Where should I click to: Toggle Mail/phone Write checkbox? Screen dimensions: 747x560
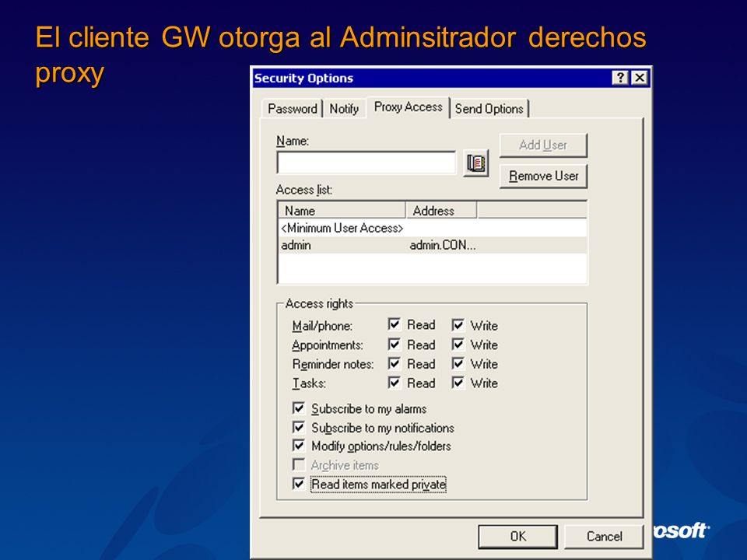click(458, 325)
